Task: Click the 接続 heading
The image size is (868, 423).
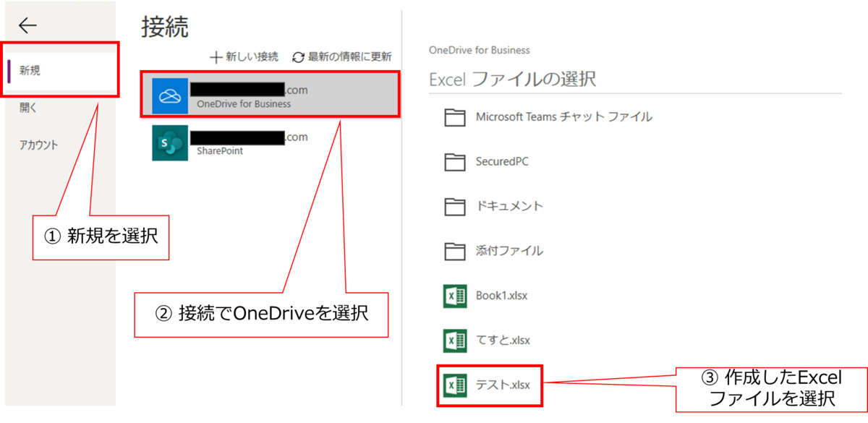Action: coord(165,27)
